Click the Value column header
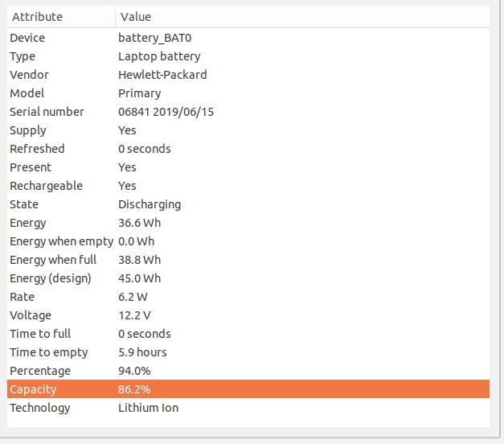The width and height of the screenshot is (504, 444). click(x=302, y=17)
